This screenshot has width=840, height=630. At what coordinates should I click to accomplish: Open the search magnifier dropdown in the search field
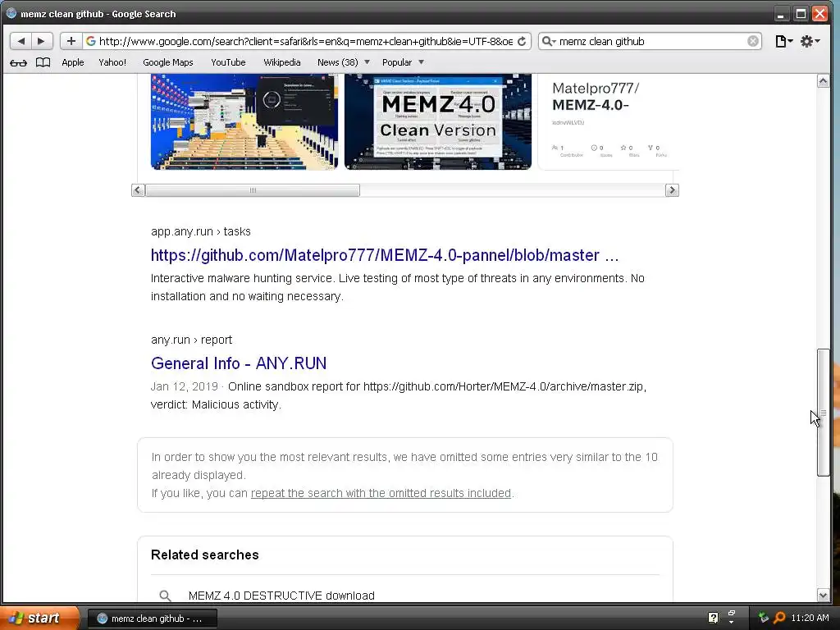click(x=549, y=41)
